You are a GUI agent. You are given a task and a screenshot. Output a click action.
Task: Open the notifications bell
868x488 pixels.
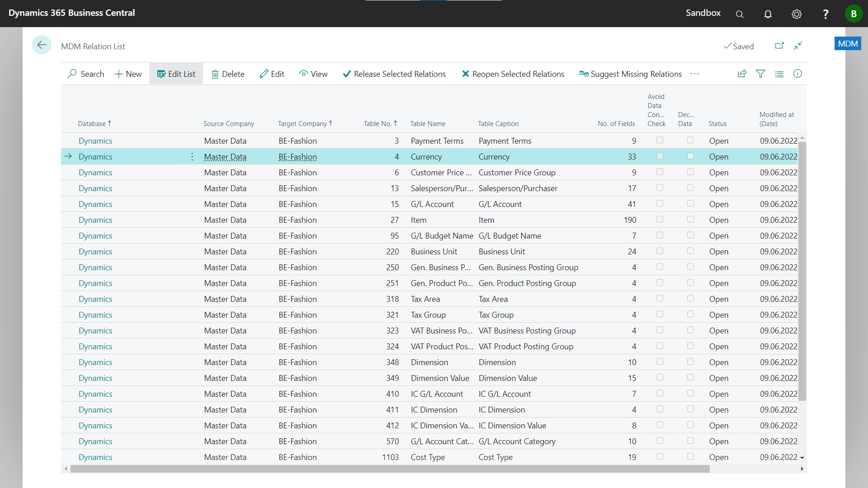(768, 14)
